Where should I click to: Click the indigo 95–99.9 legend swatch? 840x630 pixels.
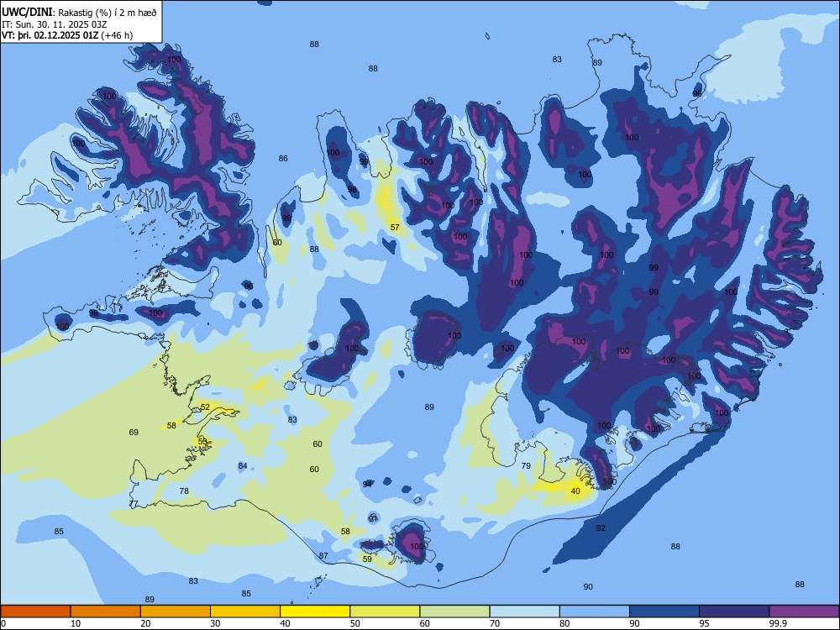coord(734,612)
